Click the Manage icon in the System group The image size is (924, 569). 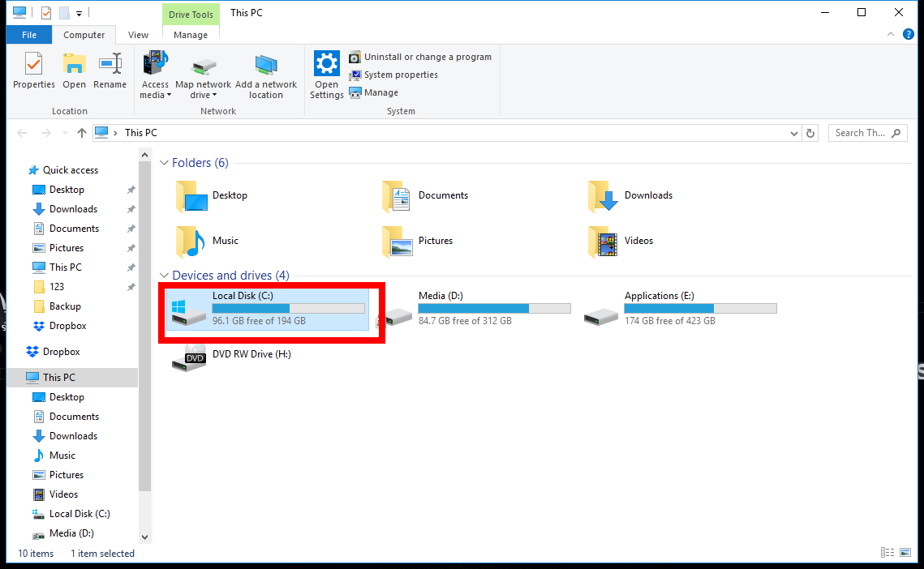click(x=355, y=92)
